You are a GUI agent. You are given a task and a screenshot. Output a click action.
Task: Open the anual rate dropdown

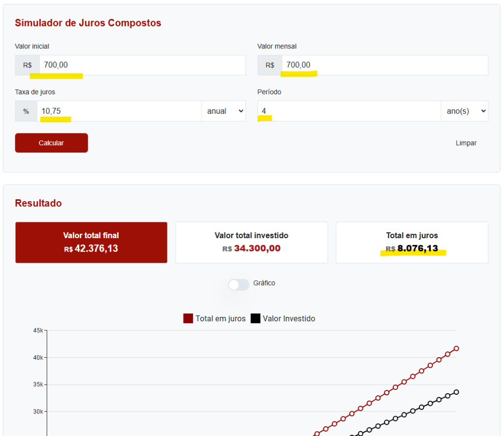coord(224,111)
